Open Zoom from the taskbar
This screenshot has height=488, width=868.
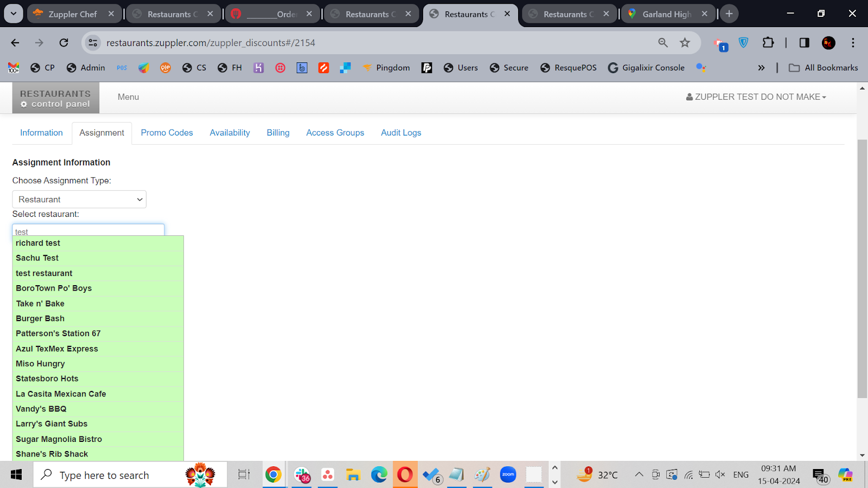click(508, 475)
